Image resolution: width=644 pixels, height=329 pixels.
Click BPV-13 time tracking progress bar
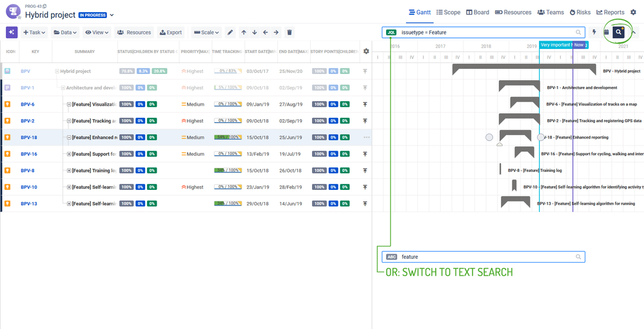click(228, 203)
